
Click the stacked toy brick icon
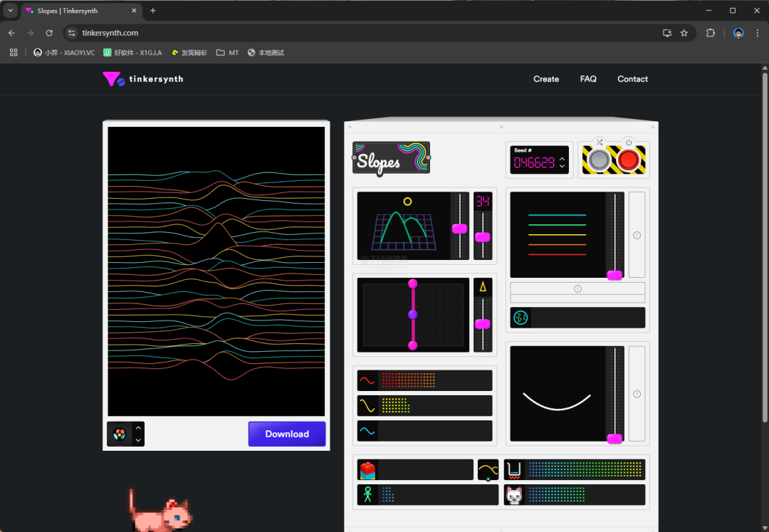click(367, 470)
